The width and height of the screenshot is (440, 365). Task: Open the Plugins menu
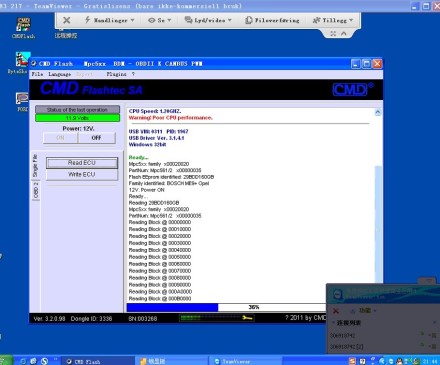[x=116, y=74]
